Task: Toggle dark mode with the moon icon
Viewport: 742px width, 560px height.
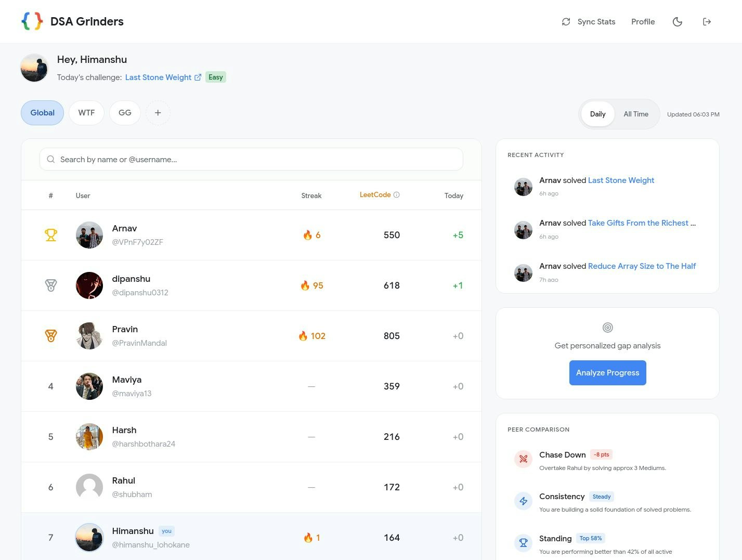Action: [x=677, y=21]
